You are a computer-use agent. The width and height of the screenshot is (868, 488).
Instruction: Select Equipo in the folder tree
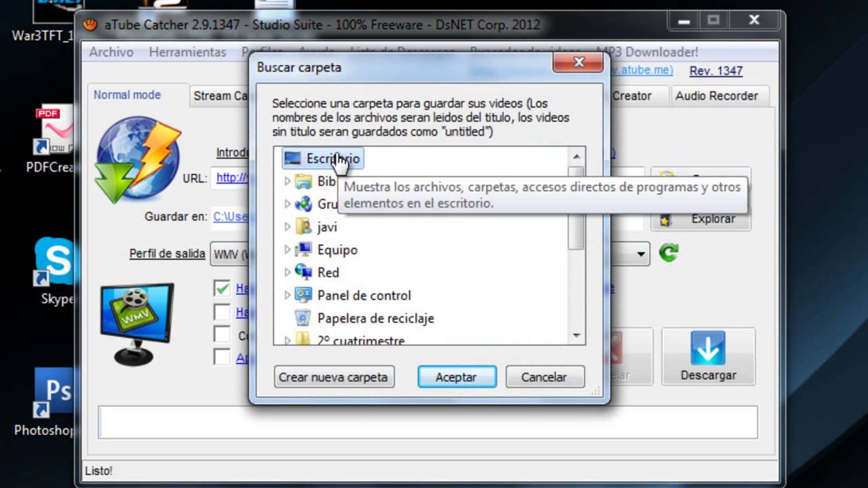point(337,249)
